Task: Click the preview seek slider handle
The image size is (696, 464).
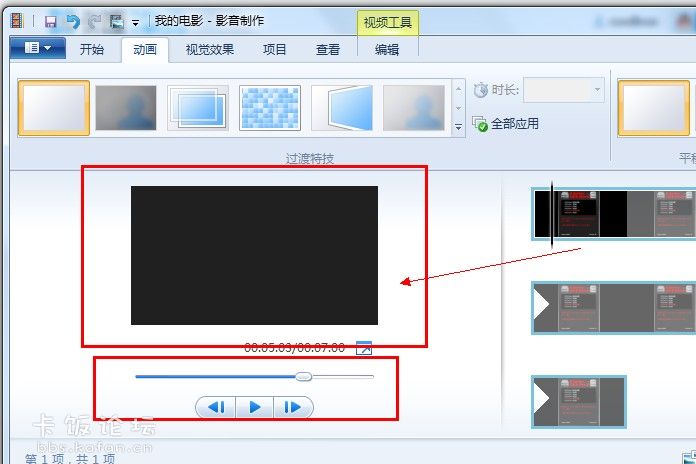Action: click(303, 377)
